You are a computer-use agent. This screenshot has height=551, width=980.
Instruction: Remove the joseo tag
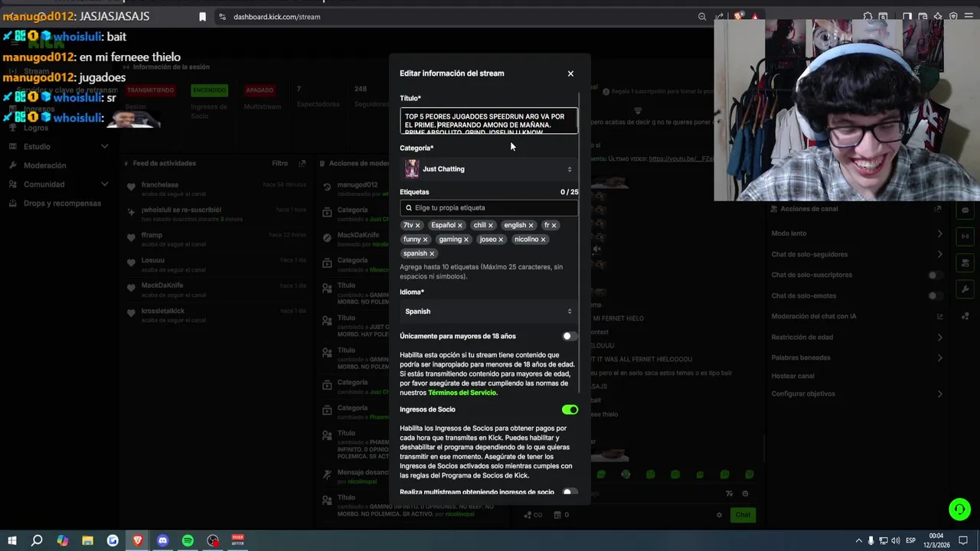click(501, 240)
